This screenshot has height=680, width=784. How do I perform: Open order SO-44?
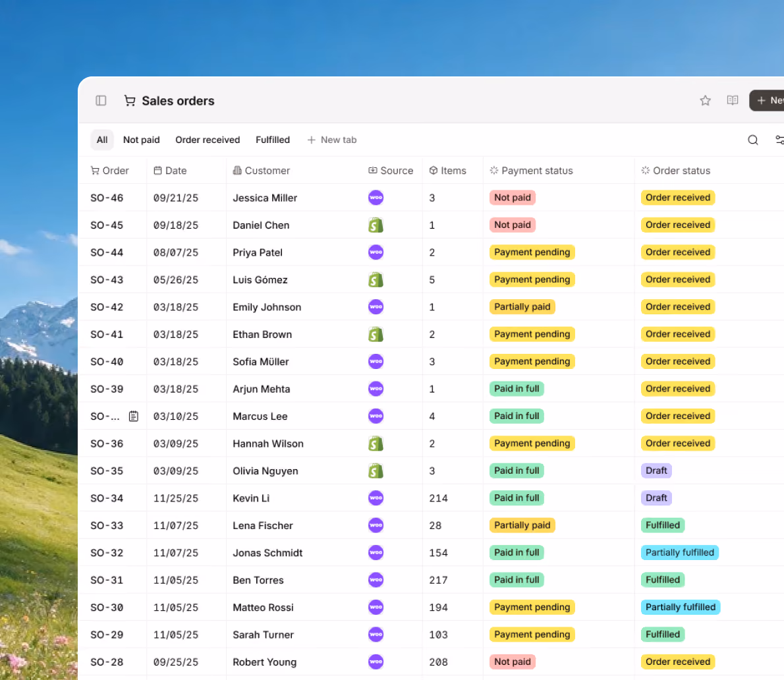(107, 252)
